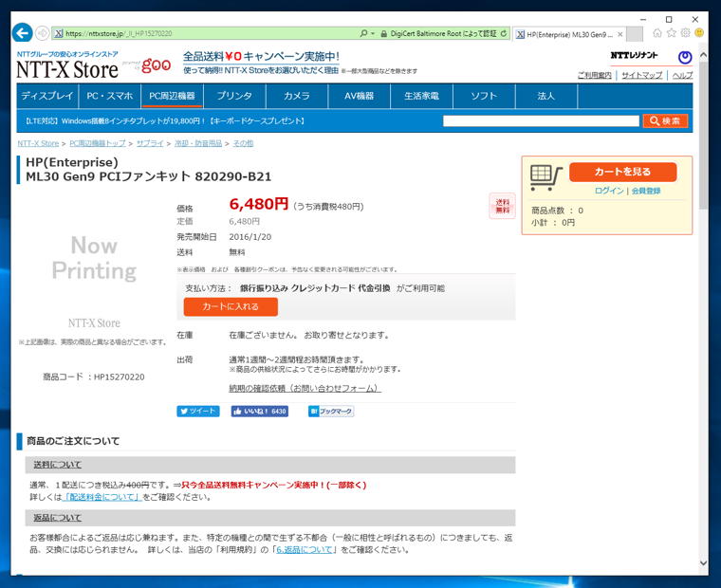Open the 返品について heading link
721x588 pixels.
point(58,518)
